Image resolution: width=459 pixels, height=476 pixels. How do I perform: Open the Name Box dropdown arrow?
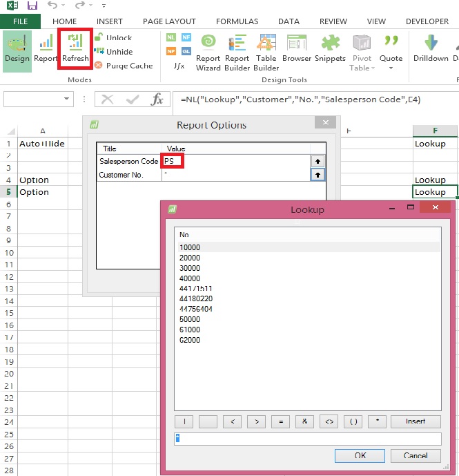coord(67,99)
